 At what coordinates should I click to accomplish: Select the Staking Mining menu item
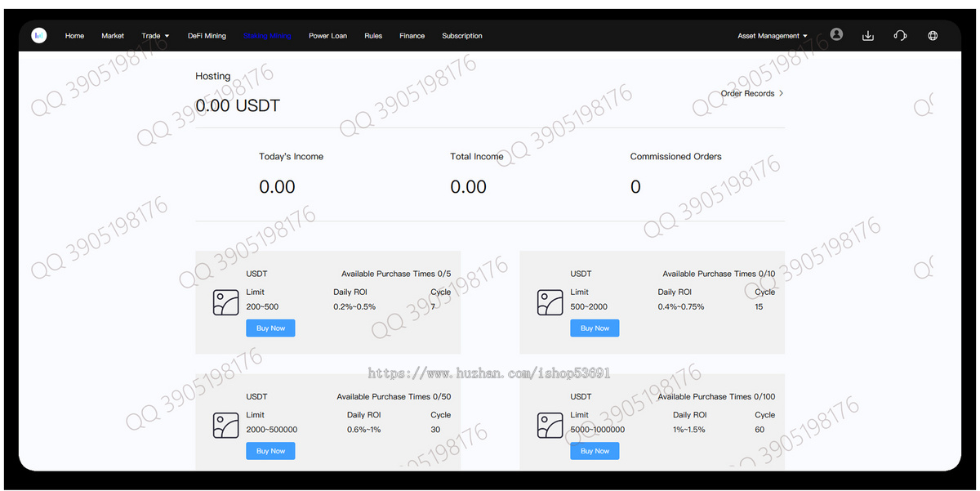click(x=267, y=36)
